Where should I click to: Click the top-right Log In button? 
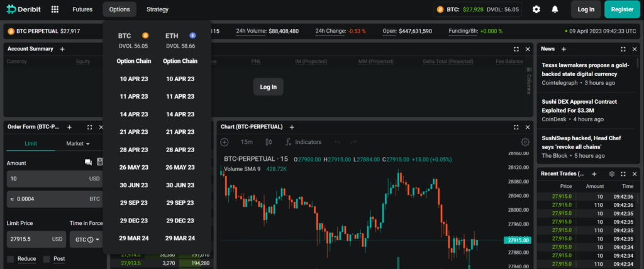(x=586, y=9)
